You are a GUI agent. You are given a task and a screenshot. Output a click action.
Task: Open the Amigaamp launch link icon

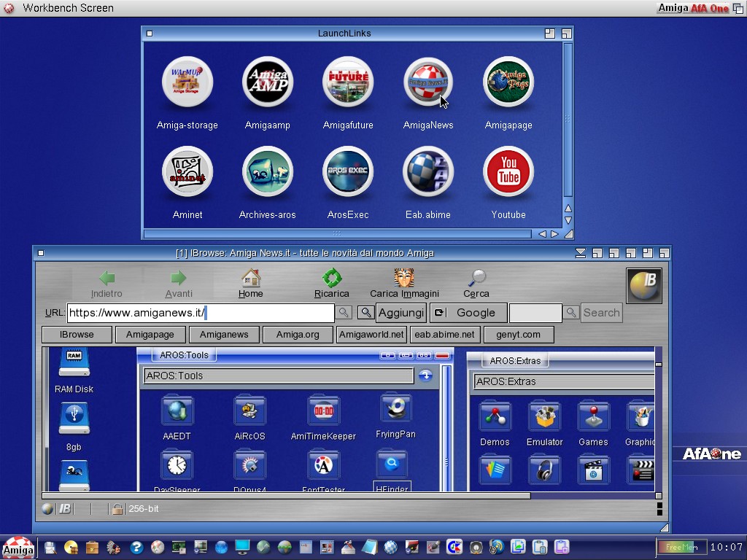point(268,82)
